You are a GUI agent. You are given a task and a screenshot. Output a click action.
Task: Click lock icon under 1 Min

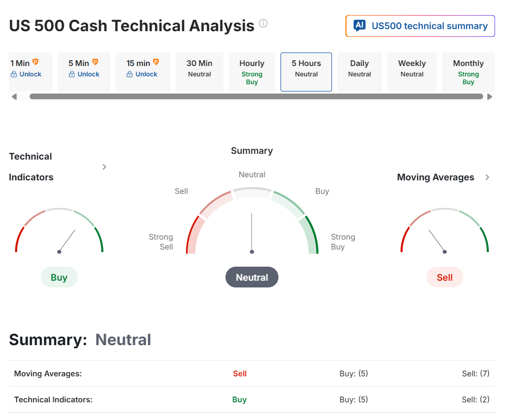point(14,74)
